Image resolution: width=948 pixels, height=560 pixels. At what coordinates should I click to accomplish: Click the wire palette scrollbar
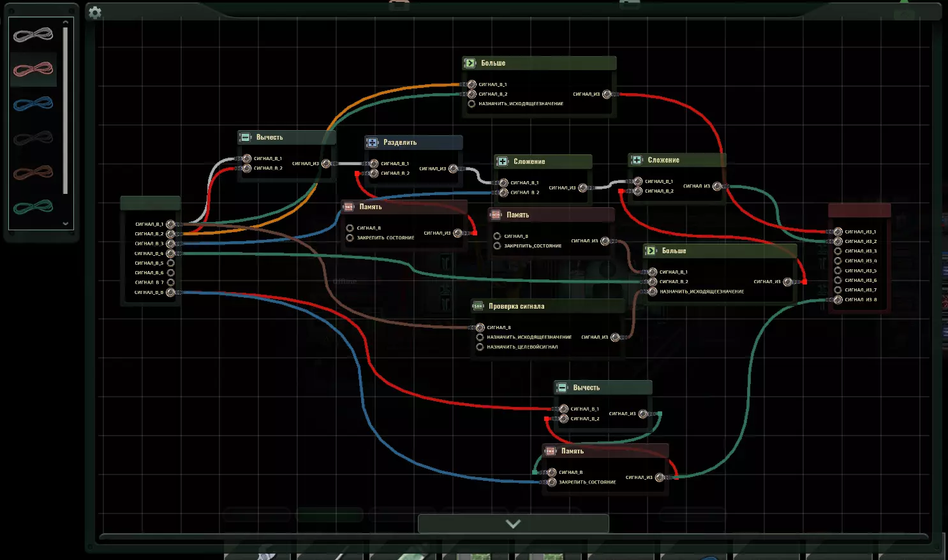65,110
